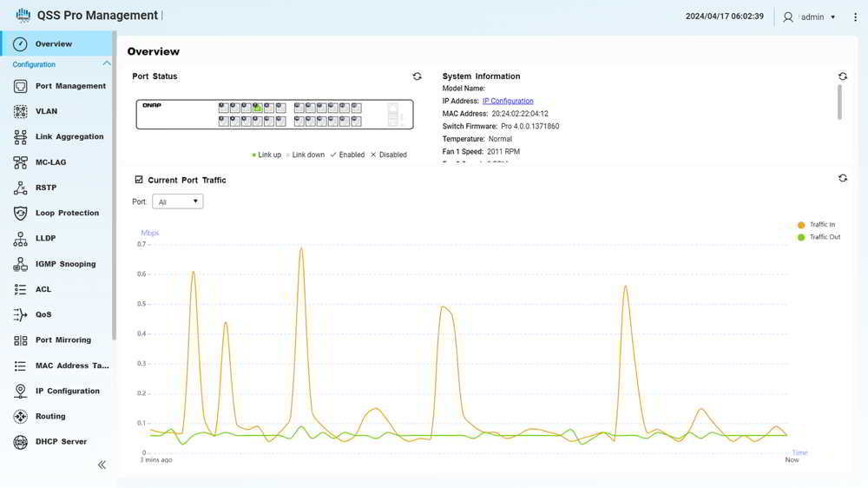The height and width of the screenshot is (488, 868).
Task: Toggle Traffic In series in legend
Action: pyautogui.click(x=801, y=225)
